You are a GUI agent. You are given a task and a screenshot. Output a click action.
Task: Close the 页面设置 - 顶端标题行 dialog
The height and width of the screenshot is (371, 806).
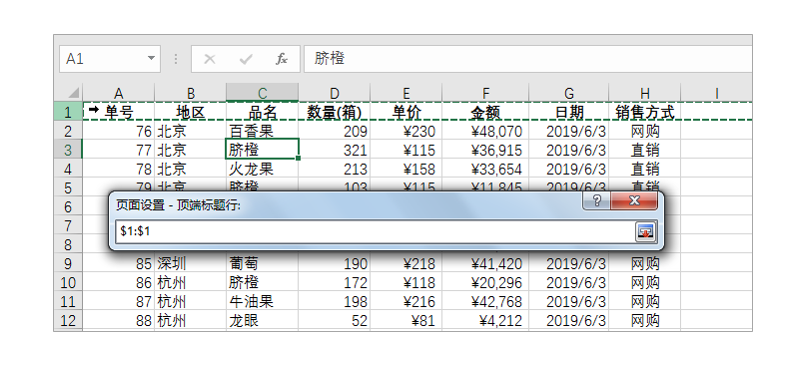coord(634,200)
